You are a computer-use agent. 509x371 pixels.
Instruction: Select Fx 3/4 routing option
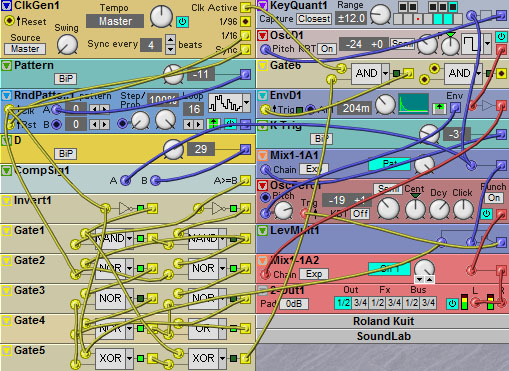tap(394, 303)
